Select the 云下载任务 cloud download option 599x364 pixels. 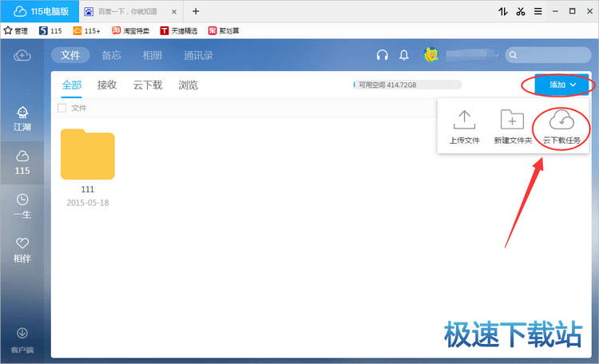click(x=561, y=128)
